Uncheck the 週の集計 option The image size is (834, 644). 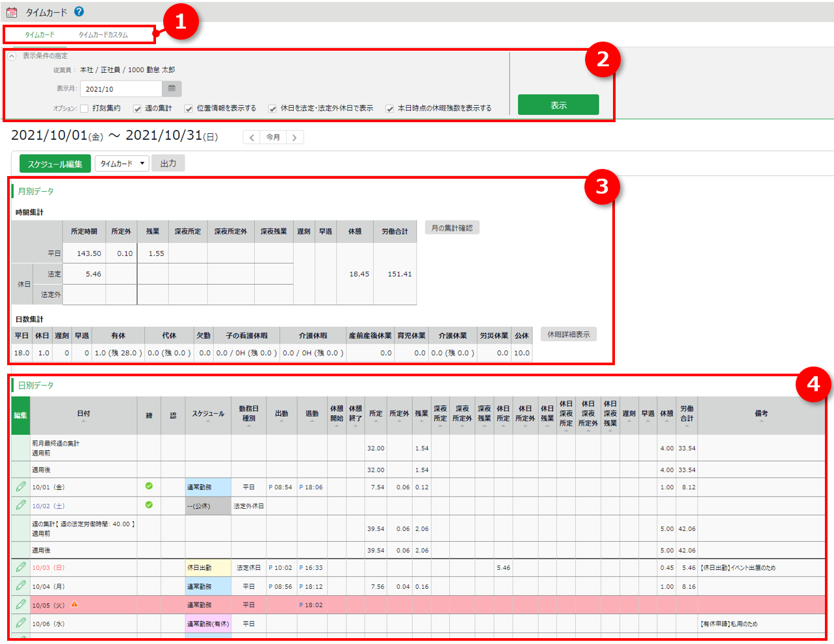137,109
